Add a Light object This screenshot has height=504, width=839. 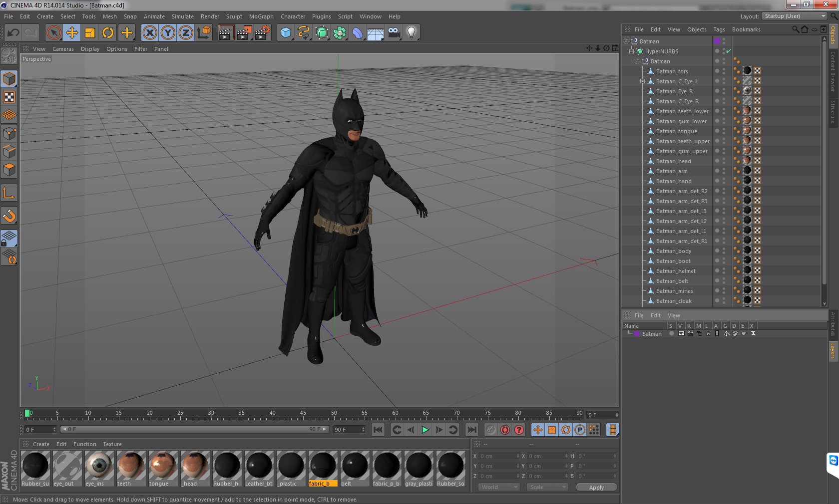pos(412,33)
